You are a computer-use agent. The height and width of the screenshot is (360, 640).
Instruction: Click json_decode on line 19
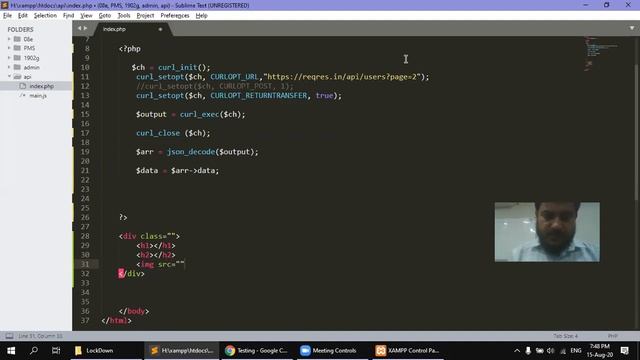click(191, 152)
